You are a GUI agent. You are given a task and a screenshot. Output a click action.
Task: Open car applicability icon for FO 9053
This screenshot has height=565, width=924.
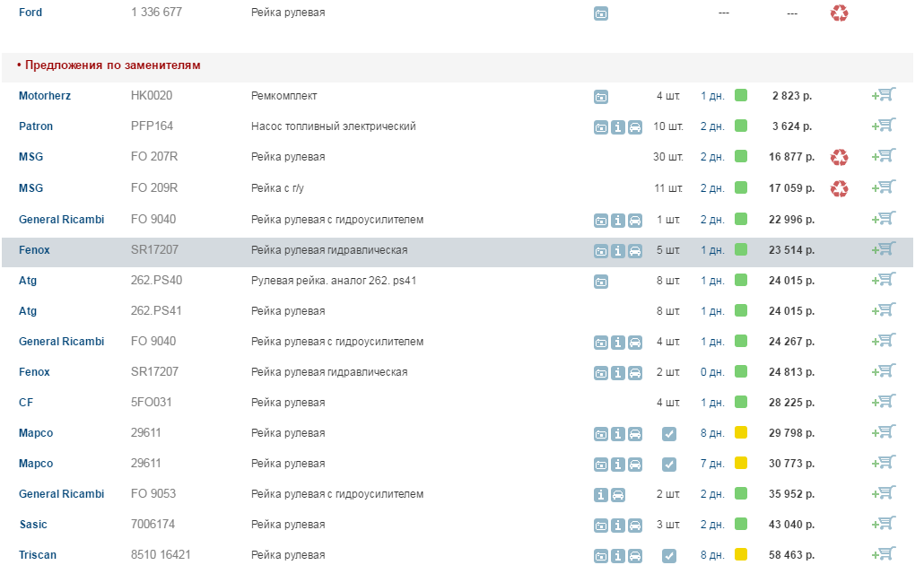pyautogui.click(x=617, y=495)
